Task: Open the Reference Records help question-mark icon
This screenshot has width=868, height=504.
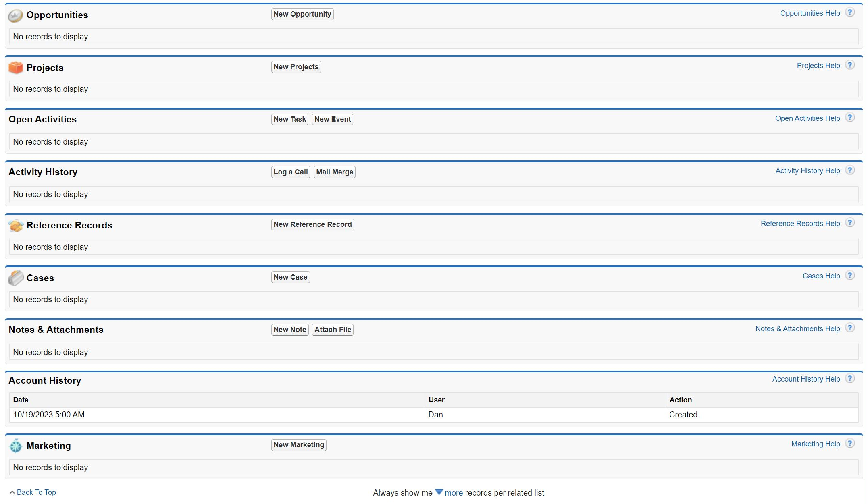Action: pyautogui.click(x=850, y=223)
